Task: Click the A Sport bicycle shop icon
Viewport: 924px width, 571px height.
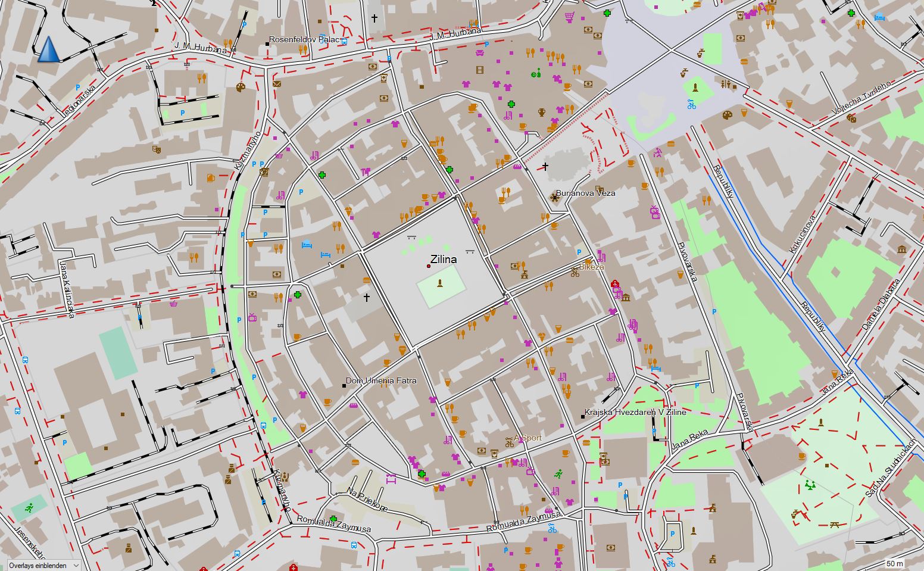Action: [509, 442]
